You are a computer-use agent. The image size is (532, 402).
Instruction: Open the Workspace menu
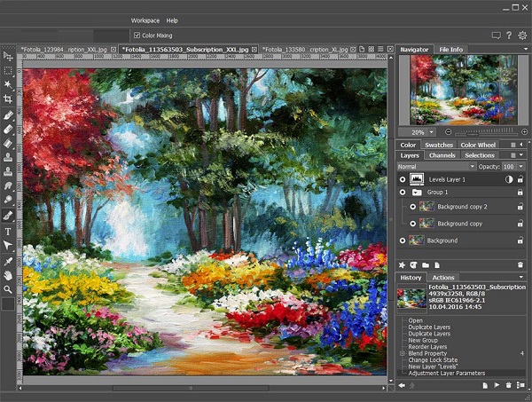(145, 20)
